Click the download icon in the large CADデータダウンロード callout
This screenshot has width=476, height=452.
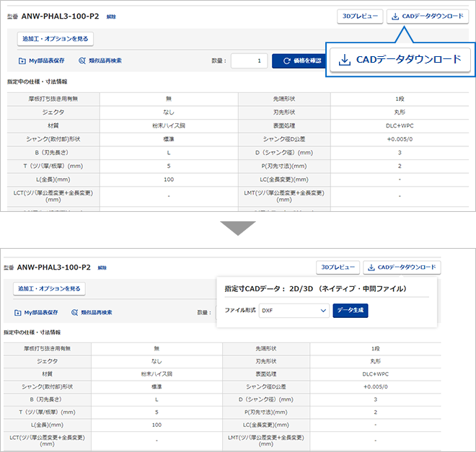pyautogui.click(x=345, y=59)
